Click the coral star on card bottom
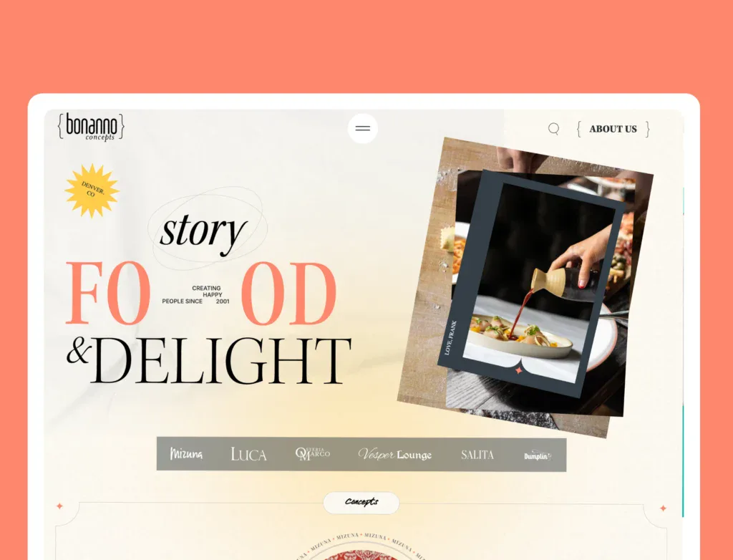733x560 pixels. point(518,370)
